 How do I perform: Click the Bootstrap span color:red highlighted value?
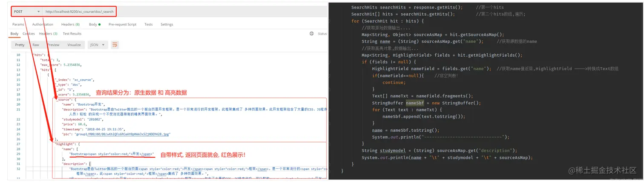112,154
